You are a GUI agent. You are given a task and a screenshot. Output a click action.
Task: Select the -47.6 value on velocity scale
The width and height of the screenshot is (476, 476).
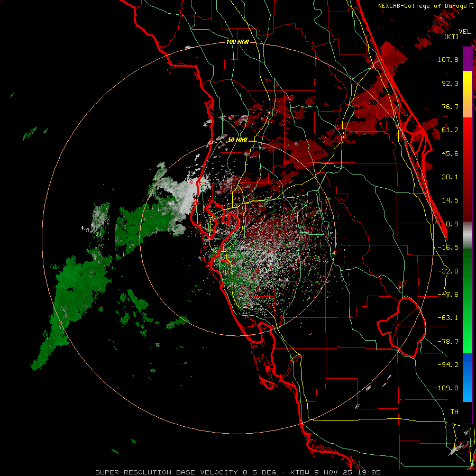coord(448,295)
